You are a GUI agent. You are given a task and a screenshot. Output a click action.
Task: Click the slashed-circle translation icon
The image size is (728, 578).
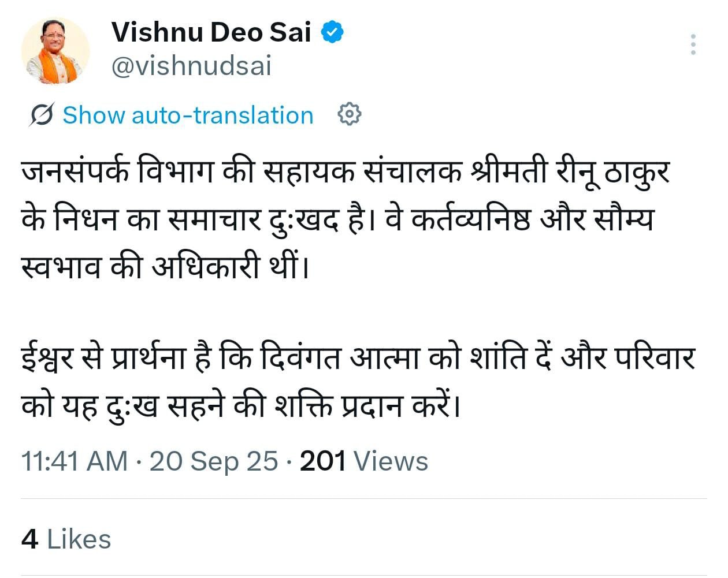click(42, 114)
